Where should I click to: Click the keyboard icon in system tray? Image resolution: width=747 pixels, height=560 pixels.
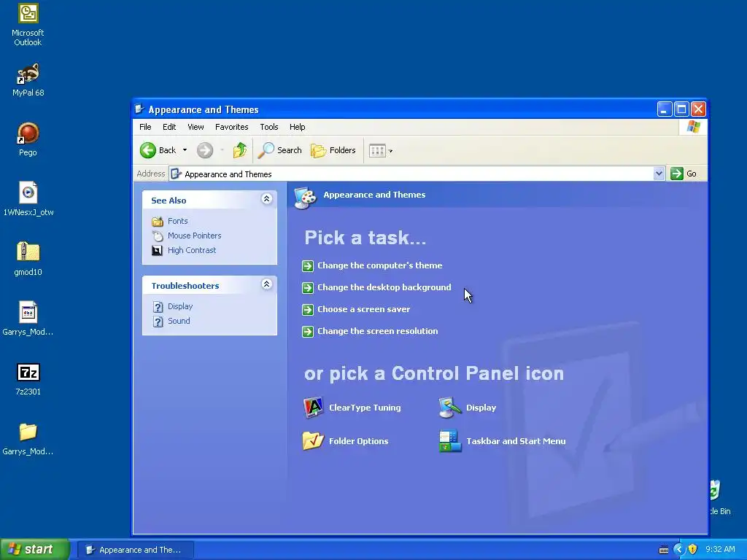tap(663, 550)
